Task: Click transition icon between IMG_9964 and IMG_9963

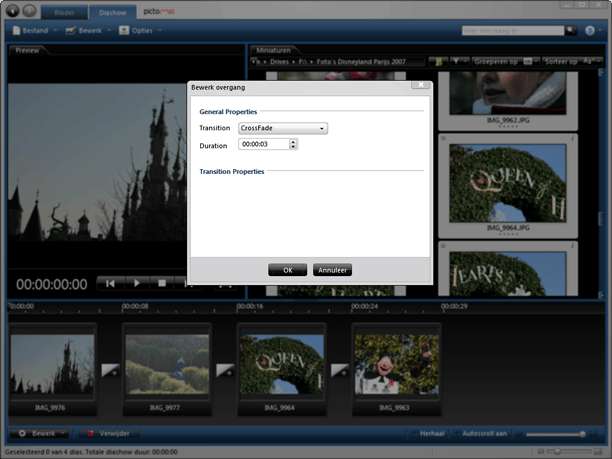Action: click(x=340, y=370)
